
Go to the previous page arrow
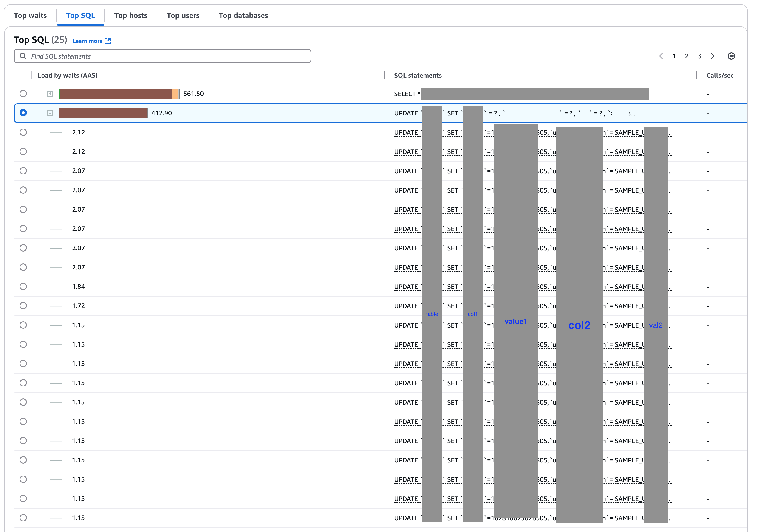click(x=661, y=56)
